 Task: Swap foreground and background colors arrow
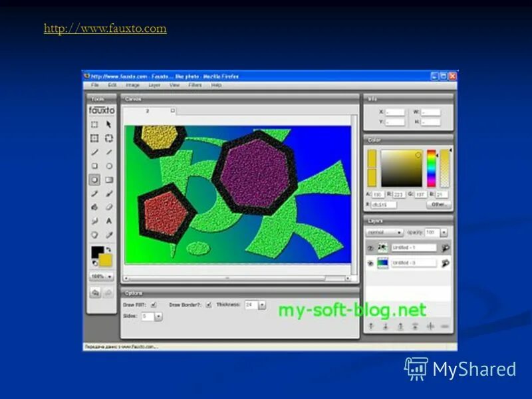pos(108,249)
